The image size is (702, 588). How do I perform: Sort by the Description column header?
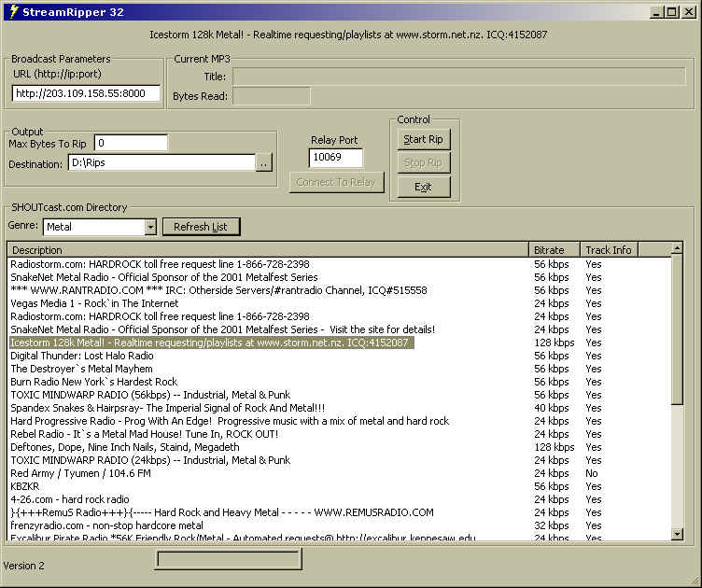coord(268,250)
